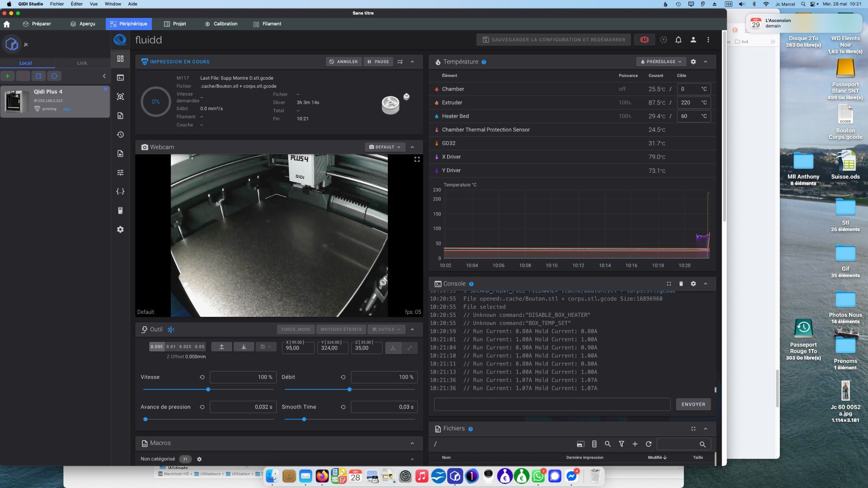868x488 pixels.
Task: Open the Préréglage temperature presets dropdown
Action: [x=661, y=62]
